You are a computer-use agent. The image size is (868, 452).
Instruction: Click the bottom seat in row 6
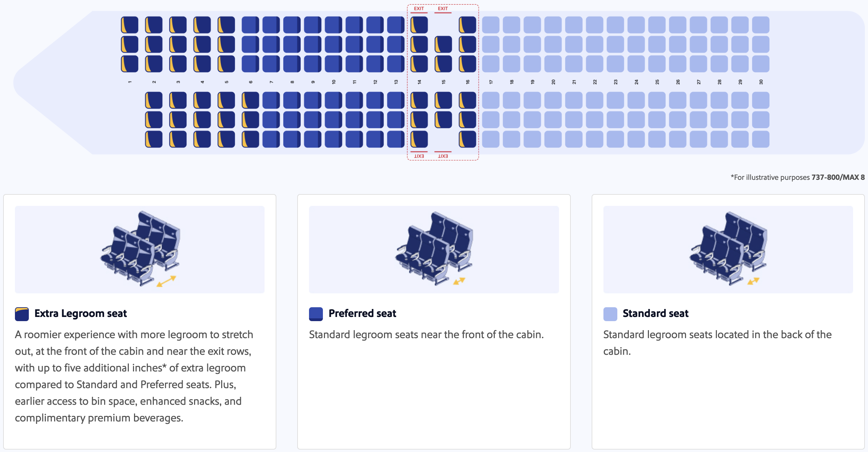250,139
